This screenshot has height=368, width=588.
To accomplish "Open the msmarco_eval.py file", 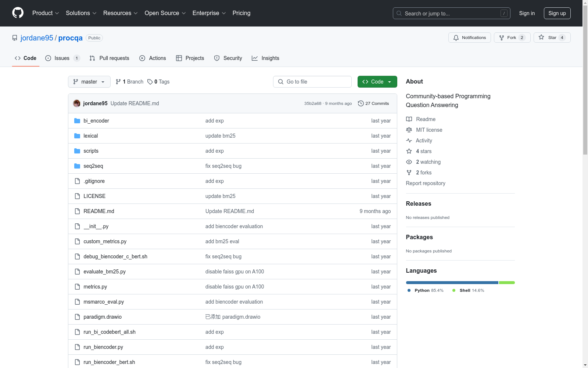I will tap(104, 302).
